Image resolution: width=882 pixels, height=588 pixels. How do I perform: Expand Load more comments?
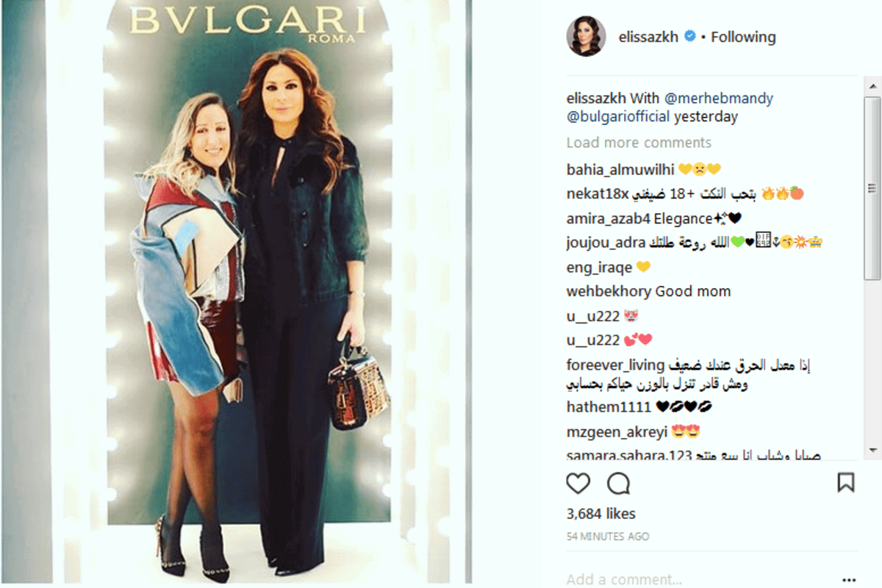tap(639, 143)
